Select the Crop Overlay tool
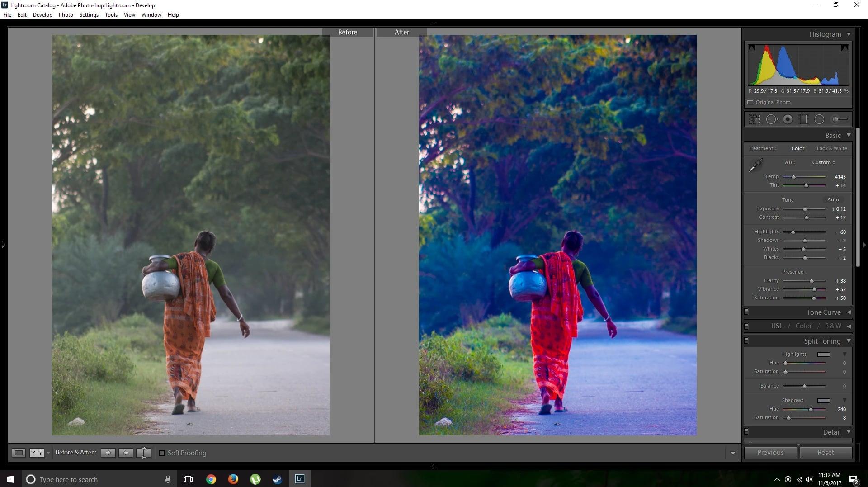 coord(755,119)
